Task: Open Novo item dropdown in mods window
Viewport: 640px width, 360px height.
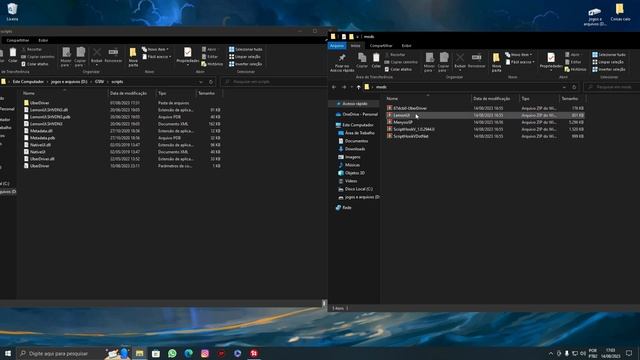Action: pyautogui.click(x=519, y=54)
